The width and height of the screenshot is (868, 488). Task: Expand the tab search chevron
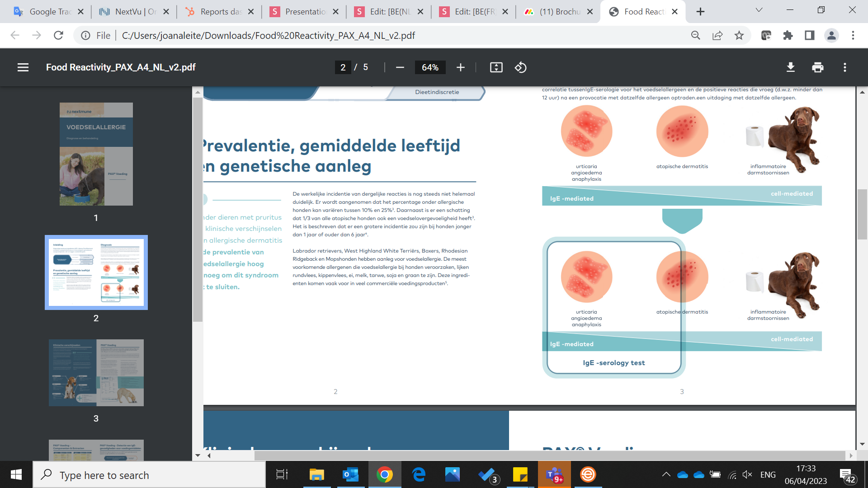pyautogui.click(x=759, y=10)
